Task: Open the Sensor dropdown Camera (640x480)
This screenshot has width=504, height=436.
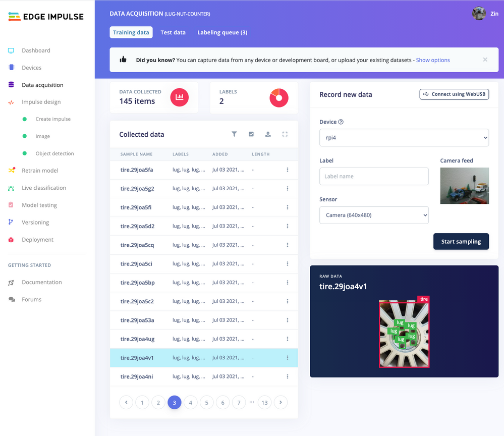Action: point(374,215)
